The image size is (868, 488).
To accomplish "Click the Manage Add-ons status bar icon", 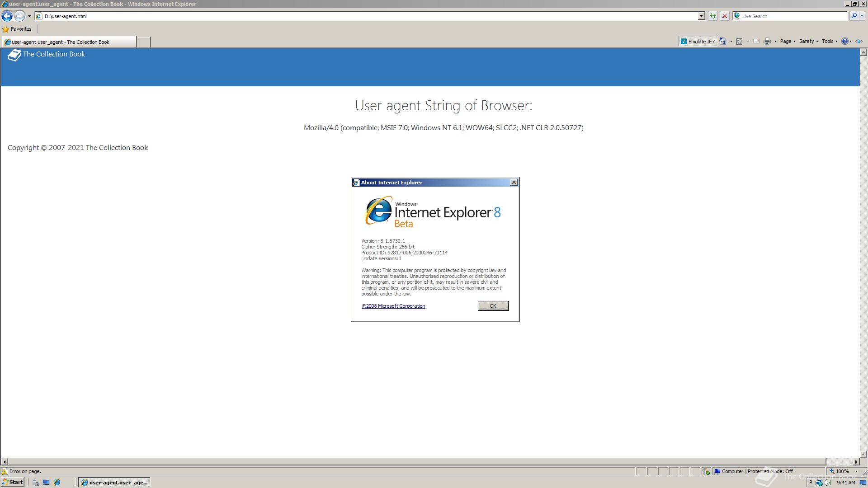I will pos(706,471).
